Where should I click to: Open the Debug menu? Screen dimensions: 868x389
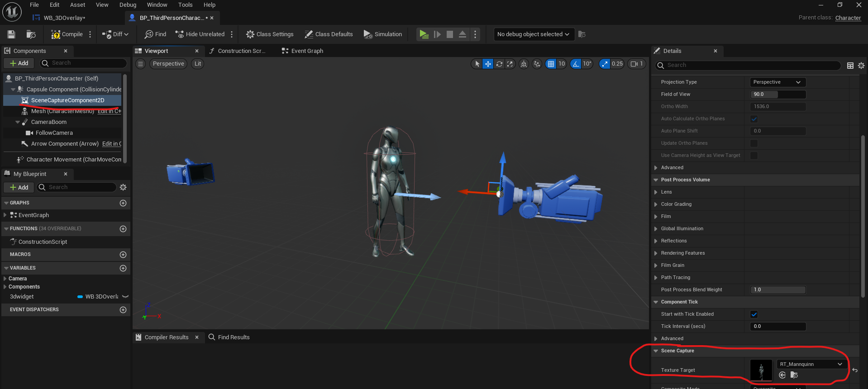click(x=128, y=5)
